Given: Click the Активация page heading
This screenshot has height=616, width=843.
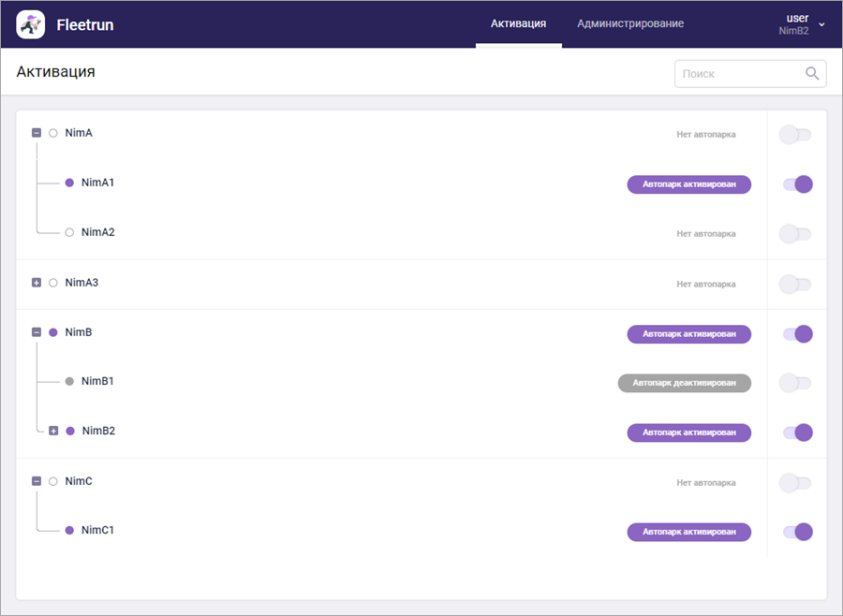Looking at the screenshot, I should [x=56, y=71].
